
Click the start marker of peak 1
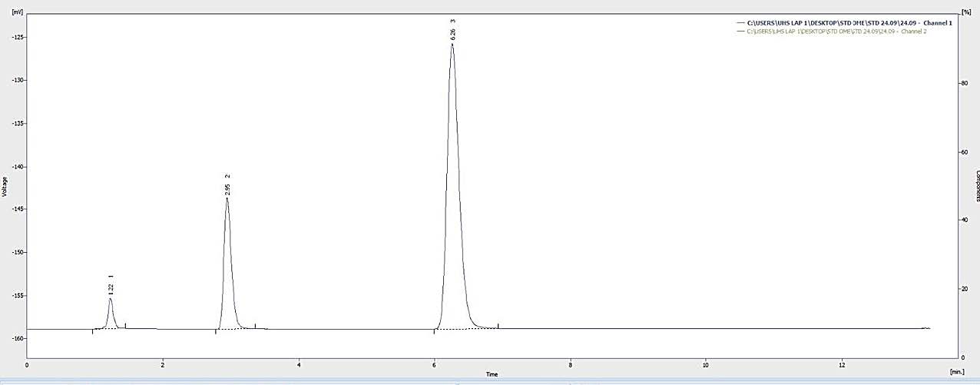pos(93,331)
